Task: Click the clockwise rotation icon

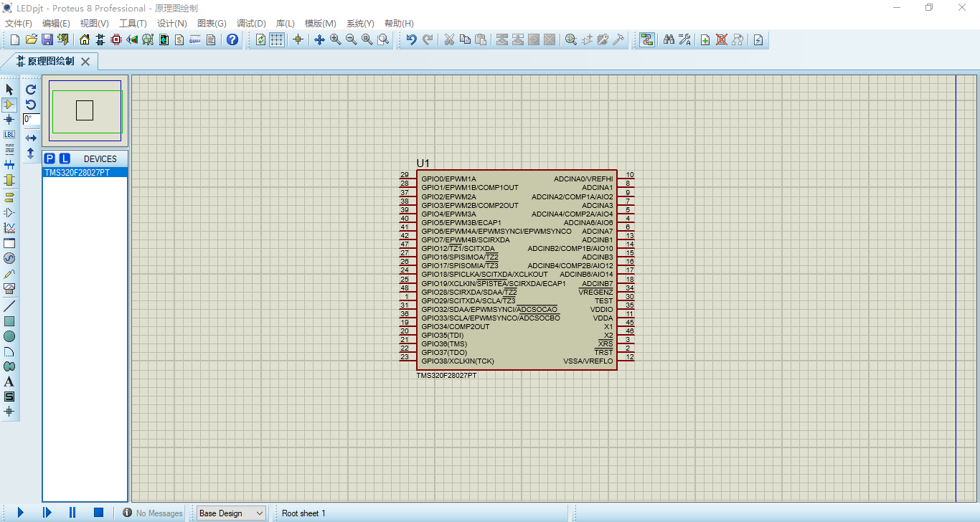Action: pyautogui.click(x=29, y=89)
